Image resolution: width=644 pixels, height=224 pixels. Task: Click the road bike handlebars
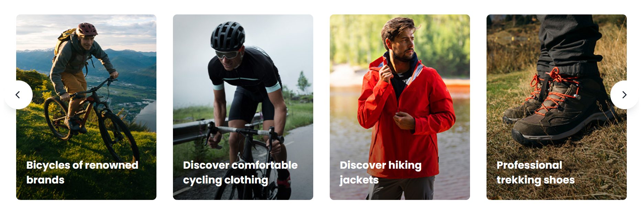pyautogui.click(x=245, y=133)
